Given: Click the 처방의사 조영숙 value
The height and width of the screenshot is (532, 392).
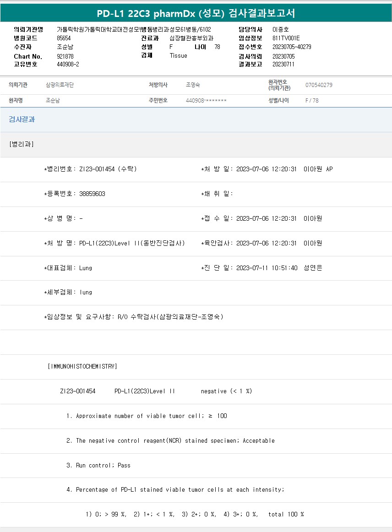Looking at the screenshot, I should 193,85.
